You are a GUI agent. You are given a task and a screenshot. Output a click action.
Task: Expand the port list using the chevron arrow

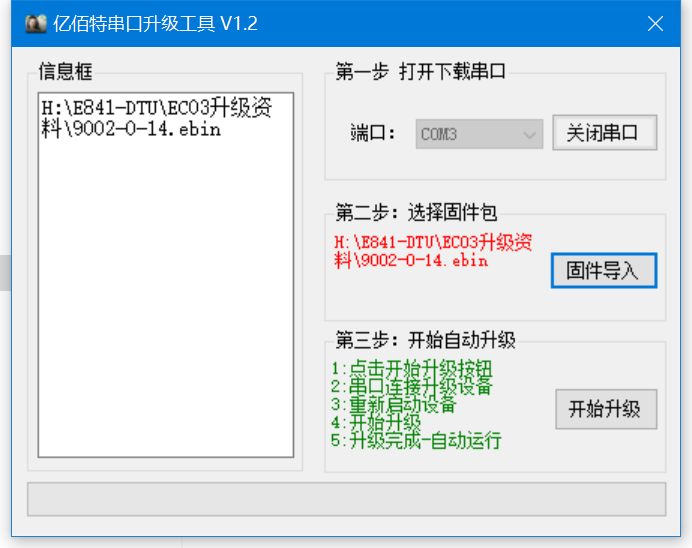tap(530, 134)
